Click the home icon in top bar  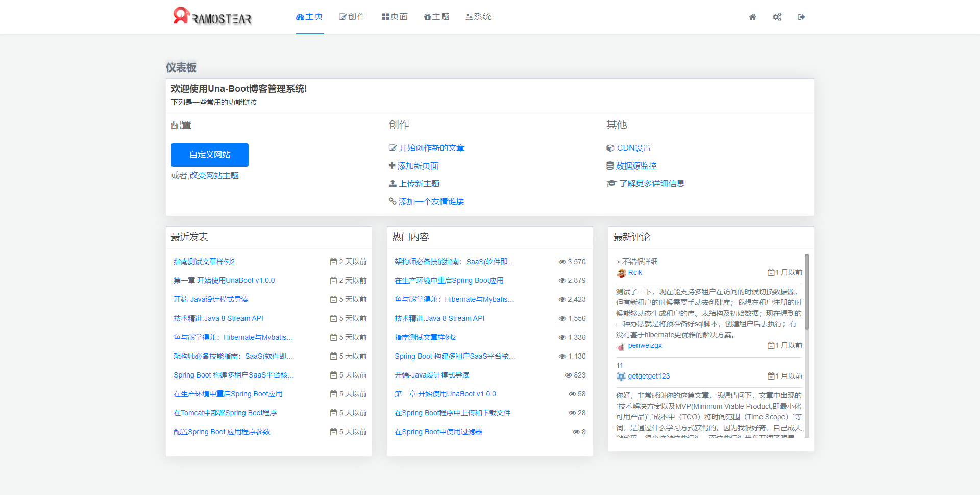pos(752,17)
